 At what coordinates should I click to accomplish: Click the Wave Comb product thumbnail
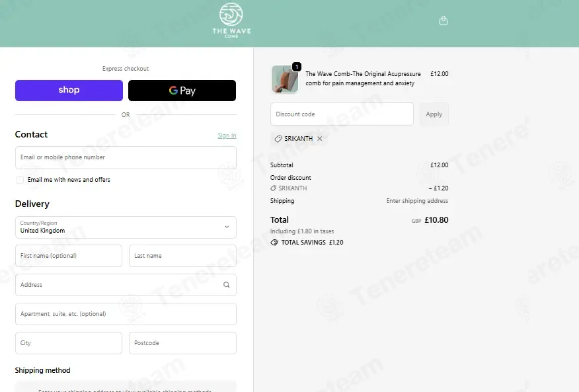pos(285,79)
